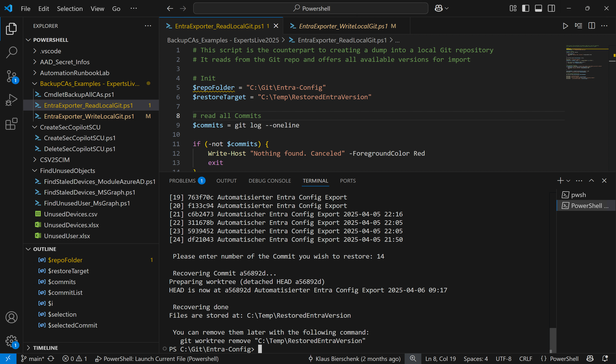
Task: Toggle Secondary Side Bar visibility
Action: (x=551, y=8)
